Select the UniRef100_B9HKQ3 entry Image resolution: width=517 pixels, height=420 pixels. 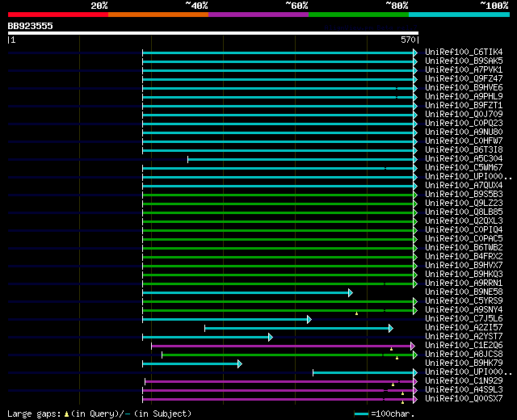coord(464,275)
